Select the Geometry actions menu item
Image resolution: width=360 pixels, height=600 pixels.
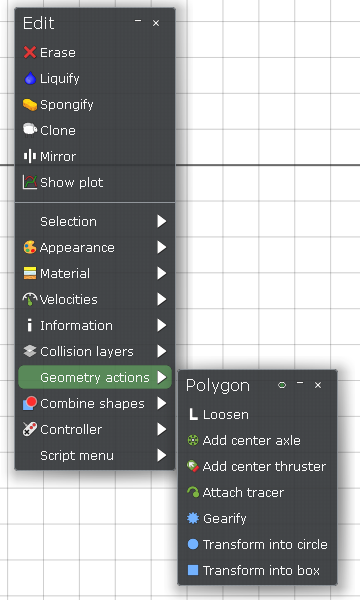pos(95,377)
